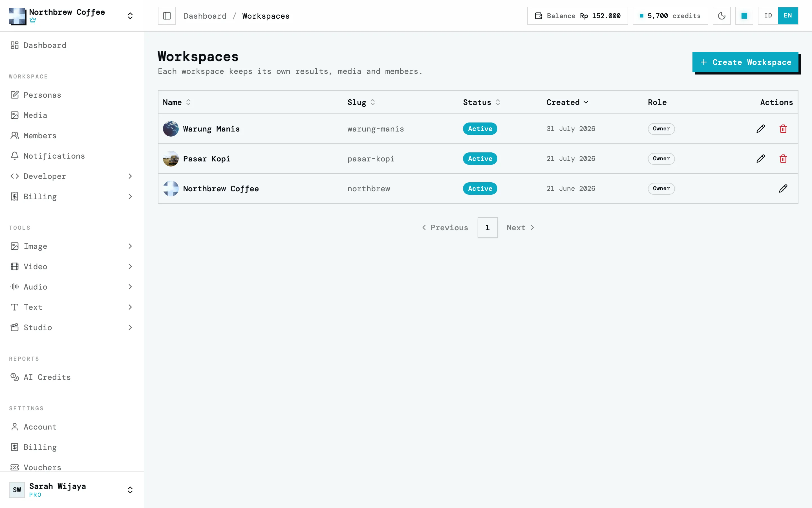Open Billing under Settings
The width and height of the screenshot is (812, 508).
pyautogui.click(x=72, y=447)
